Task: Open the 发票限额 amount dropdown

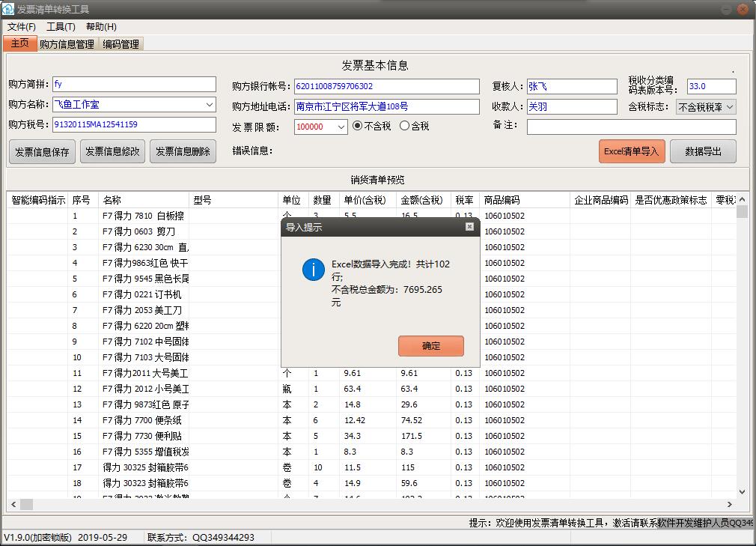Action: pos(341,127)
